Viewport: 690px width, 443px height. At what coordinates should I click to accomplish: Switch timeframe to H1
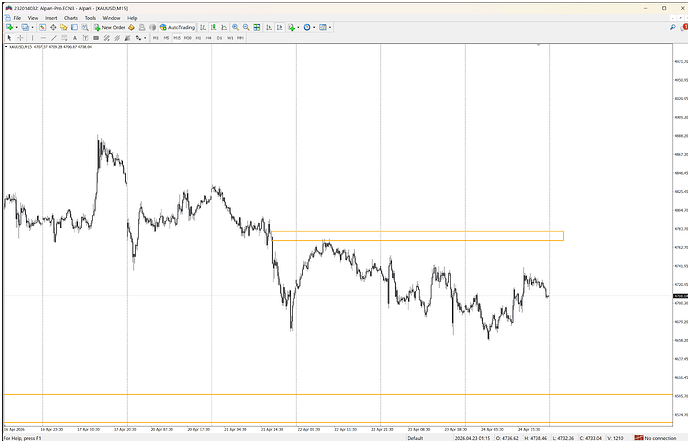198,38
